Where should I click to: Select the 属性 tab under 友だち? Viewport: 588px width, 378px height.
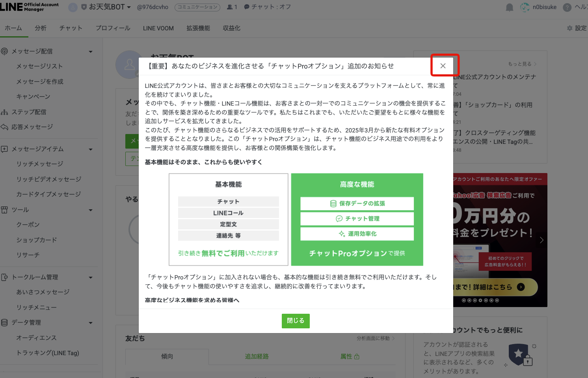[350, 356]
